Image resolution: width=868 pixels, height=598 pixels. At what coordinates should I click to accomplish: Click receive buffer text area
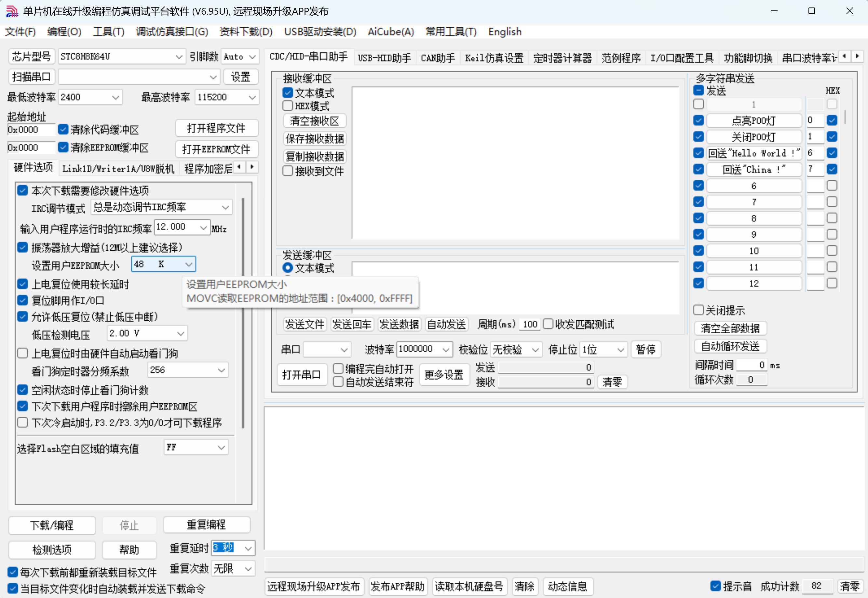[515, 163]
